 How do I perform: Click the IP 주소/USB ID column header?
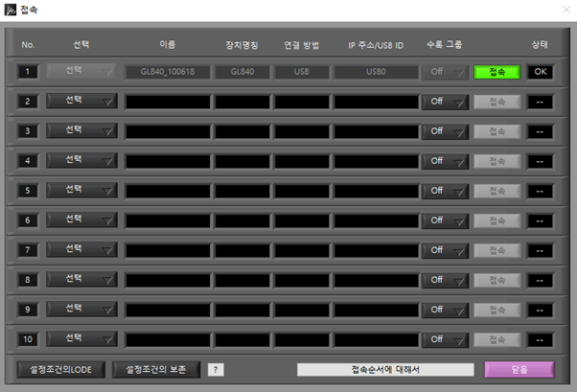pos(376,45)
